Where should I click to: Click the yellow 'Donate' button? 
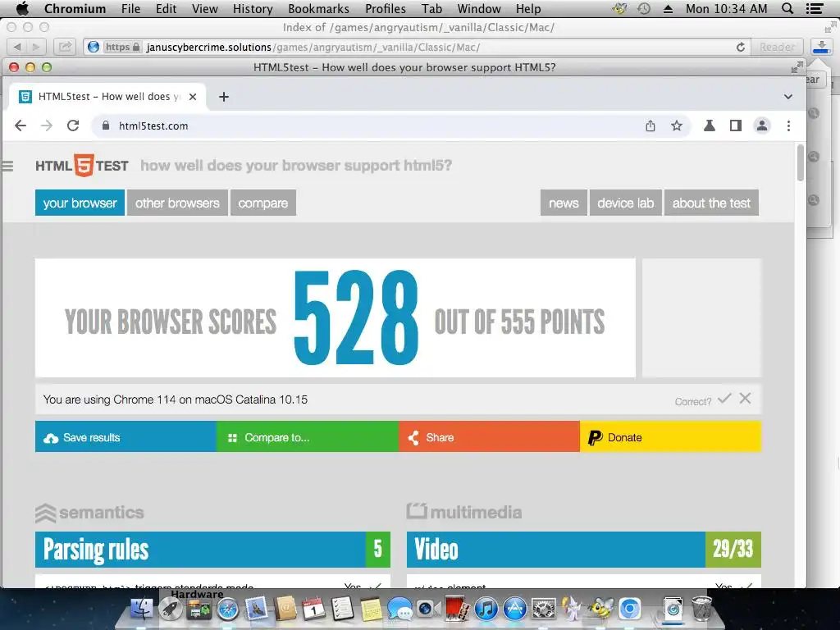pyautogui.click(x=670, y=436)
